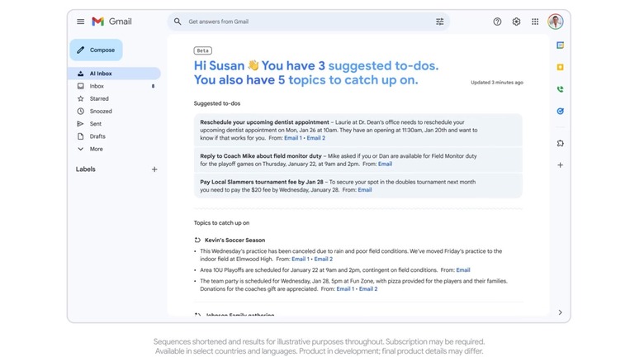
Task: Click the topic icon beside Kevin's Soccer Season
Action: [197, 240]
